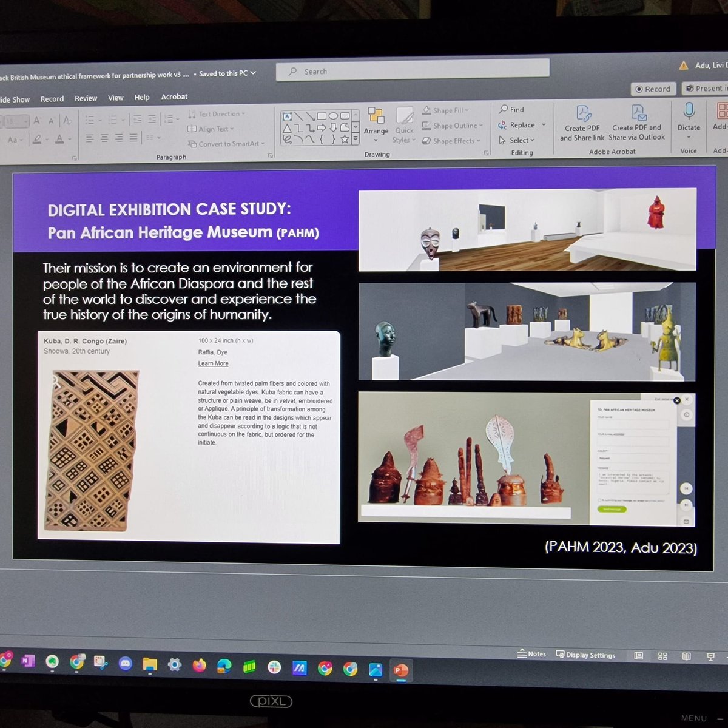
Task: Pick the Oval shape from shapes gallery
Action: coord(333,116)
